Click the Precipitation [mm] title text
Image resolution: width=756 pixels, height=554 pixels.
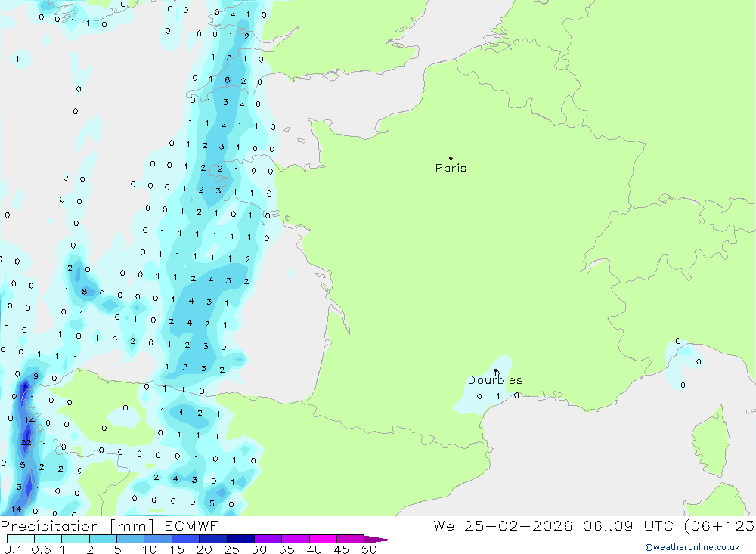click(x=77, y=526)
